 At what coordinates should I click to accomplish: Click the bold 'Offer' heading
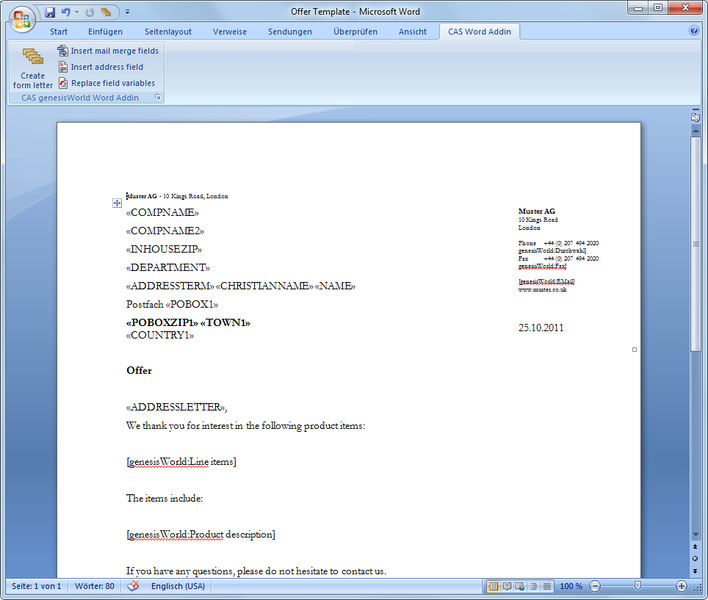[x=139, y=371]
